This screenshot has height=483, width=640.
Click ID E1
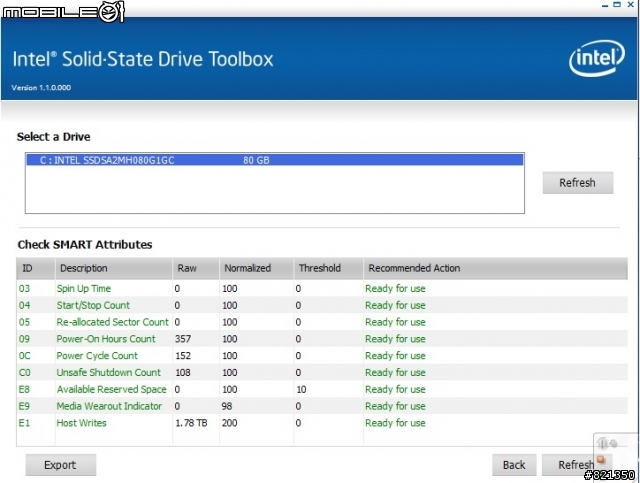pos(24,423)
